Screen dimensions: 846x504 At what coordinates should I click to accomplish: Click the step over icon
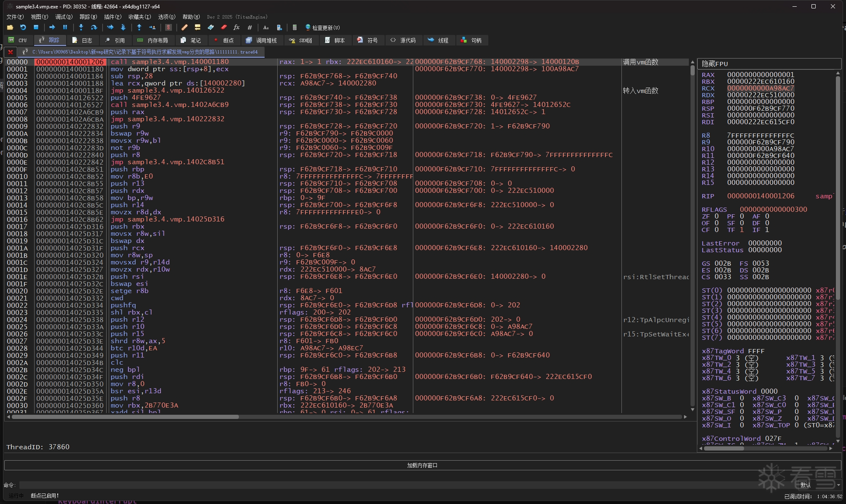94,27
